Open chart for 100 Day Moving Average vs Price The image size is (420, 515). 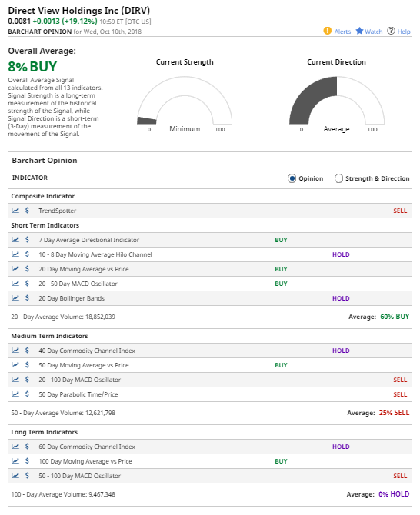pyautogui.click(x=15, y=460)
